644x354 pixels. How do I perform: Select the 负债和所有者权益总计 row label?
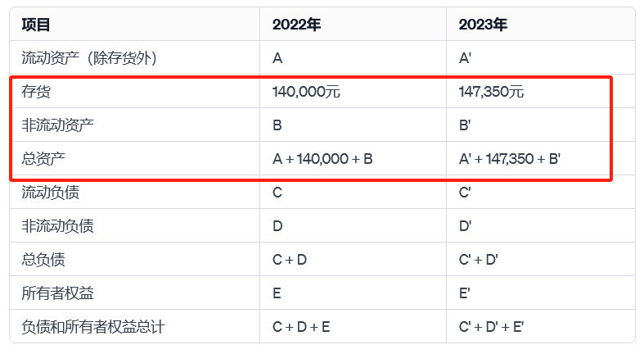point(93,327)
